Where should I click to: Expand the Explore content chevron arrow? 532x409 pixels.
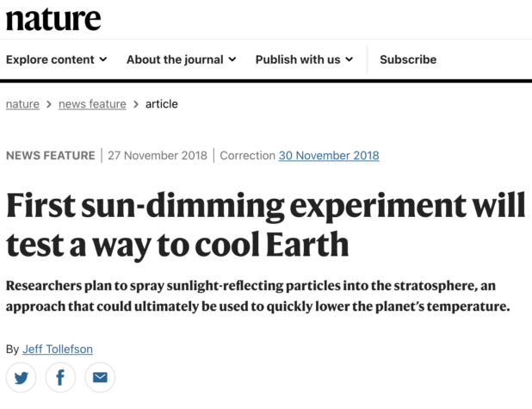(x=103, y=59)
